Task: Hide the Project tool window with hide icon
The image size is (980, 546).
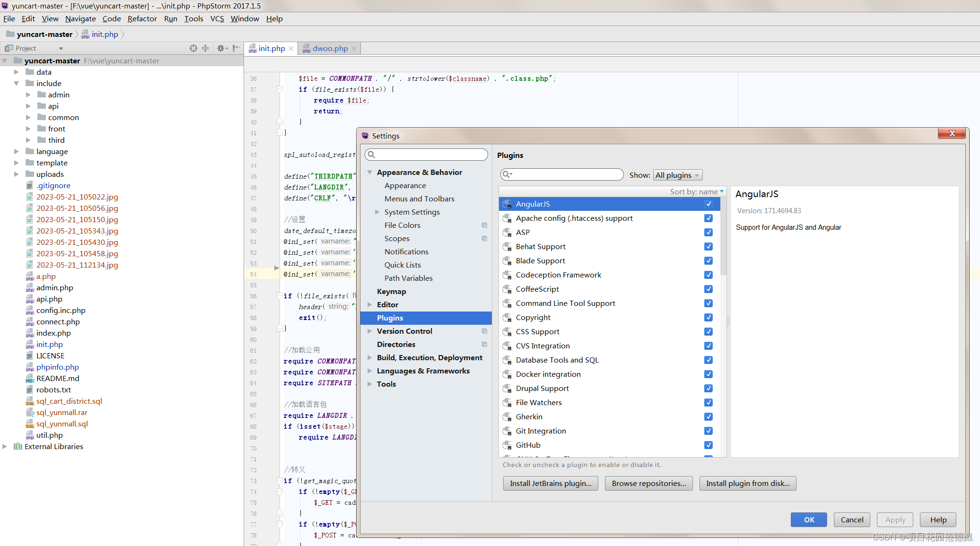Action: [236, 48]
